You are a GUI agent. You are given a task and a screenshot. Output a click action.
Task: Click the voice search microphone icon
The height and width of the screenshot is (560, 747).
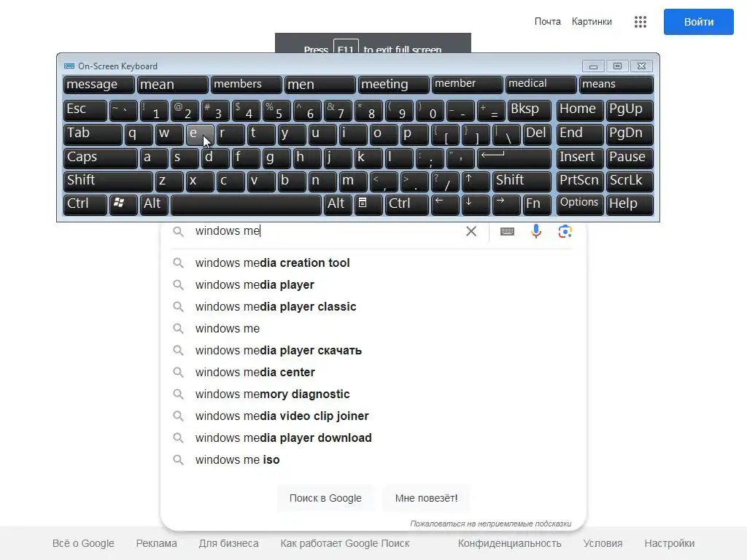click(x=536, y=231)
